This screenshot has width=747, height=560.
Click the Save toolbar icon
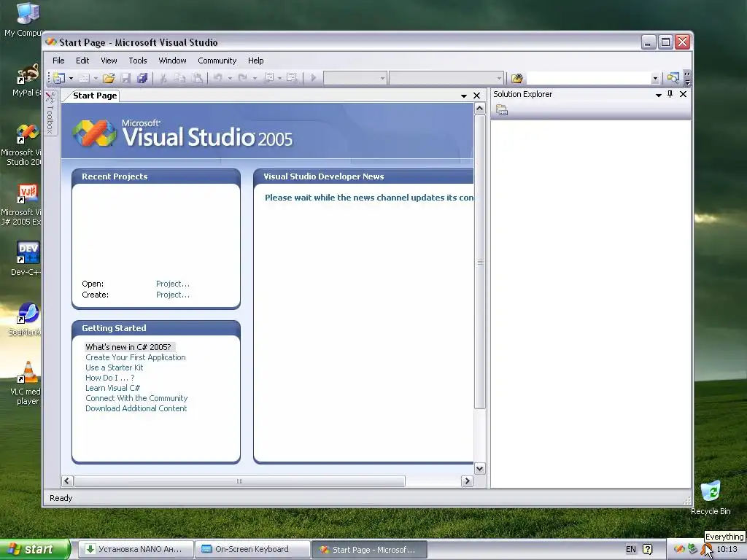(125, 77)
